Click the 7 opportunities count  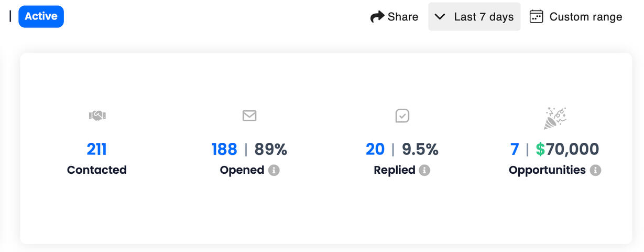[x=515, y=150]
